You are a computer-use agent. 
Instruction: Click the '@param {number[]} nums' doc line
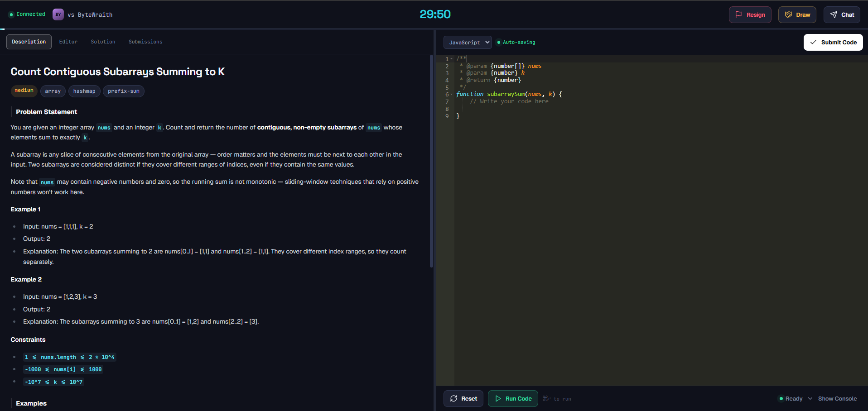point(501,66)
